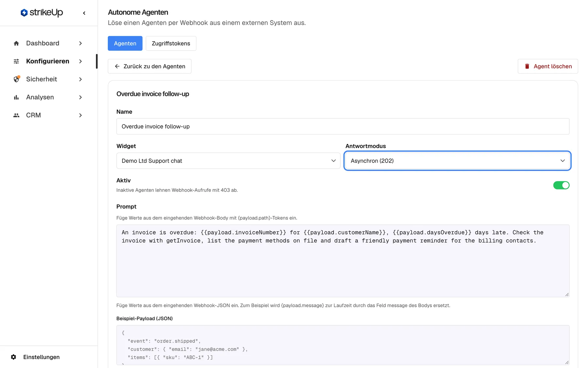Open Konfigurieren in the sidebar

(x=48, y=61)
